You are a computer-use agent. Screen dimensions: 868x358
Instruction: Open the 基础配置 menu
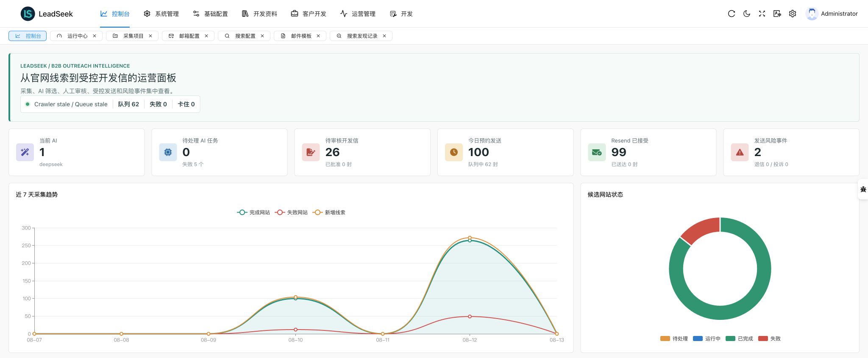(x=210, y=14)
